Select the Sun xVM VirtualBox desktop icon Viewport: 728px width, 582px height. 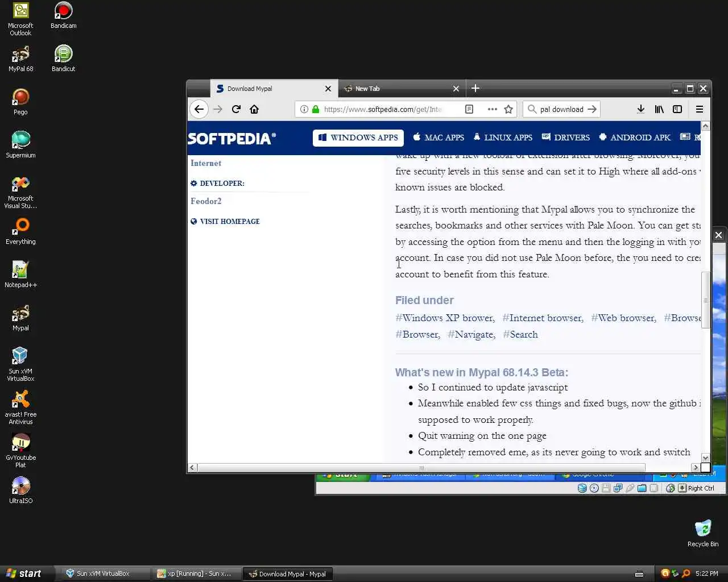click(x=20, y=365)
